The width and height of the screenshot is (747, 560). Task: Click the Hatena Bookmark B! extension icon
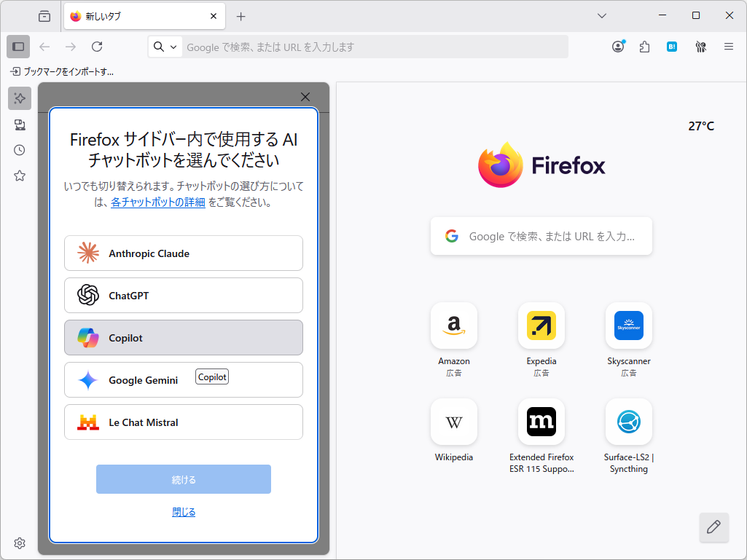(671, 47)
